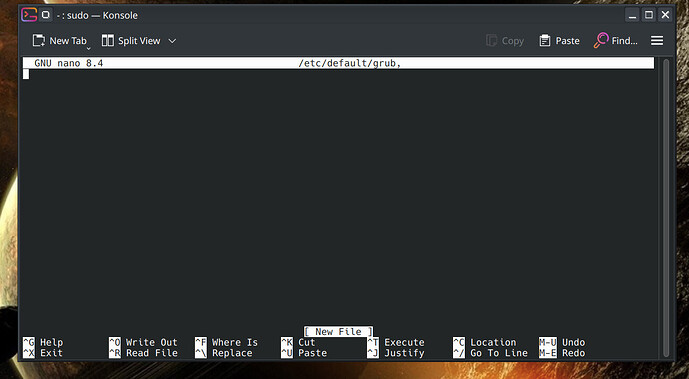
Task: Click the ^G Help shortcut
Action: [43, 342]
